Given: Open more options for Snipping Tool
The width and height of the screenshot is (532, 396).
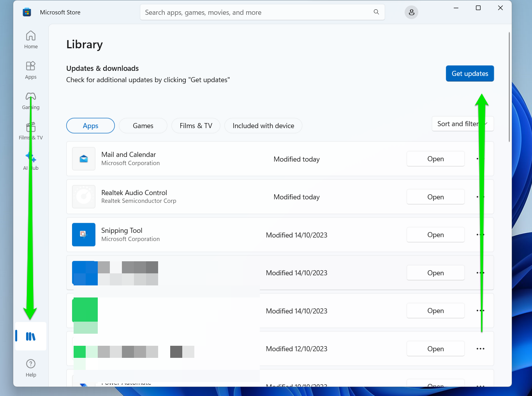Looking at the screenshot, I should (x=480, y=235).
